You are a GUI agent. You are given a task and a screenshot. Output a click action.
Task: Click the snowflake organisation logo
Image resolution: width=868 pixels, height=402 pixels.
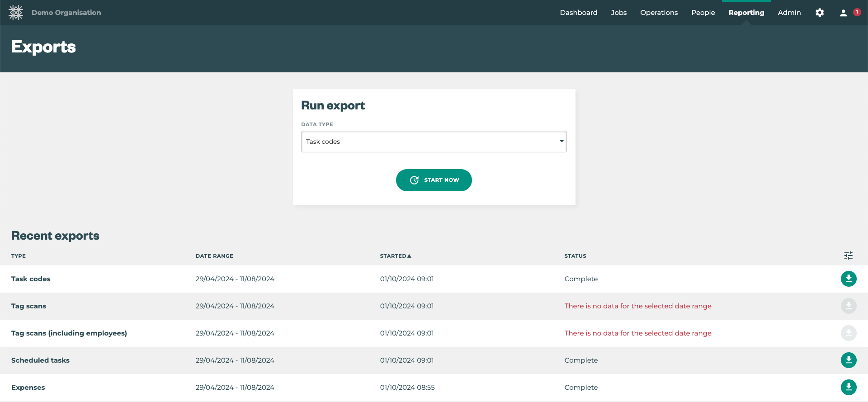tap(16, 13)
